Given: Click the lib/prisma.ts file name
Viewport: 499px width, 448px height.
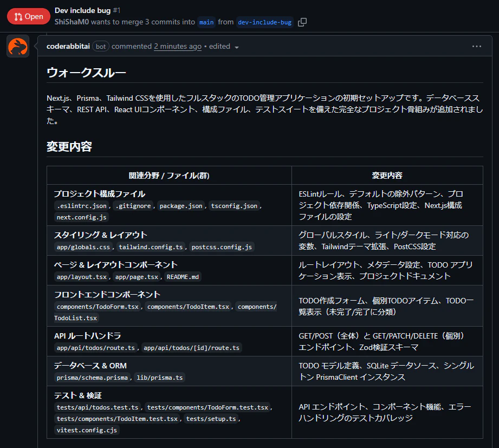Looking at the screenshot, I should coord(160,378).
